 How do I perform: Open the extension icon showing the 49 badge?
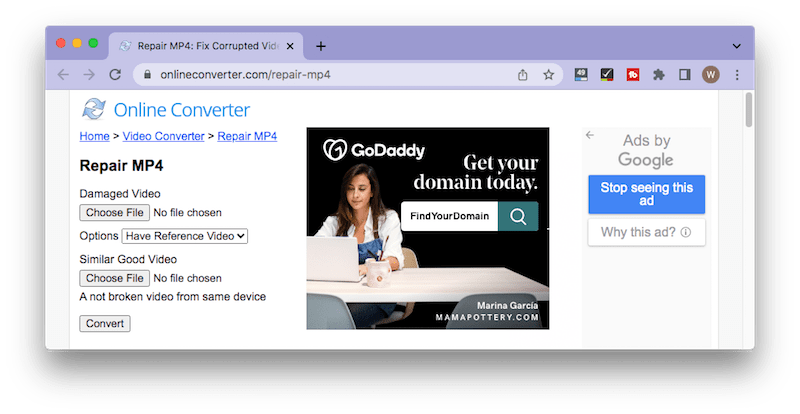point(581,75)
